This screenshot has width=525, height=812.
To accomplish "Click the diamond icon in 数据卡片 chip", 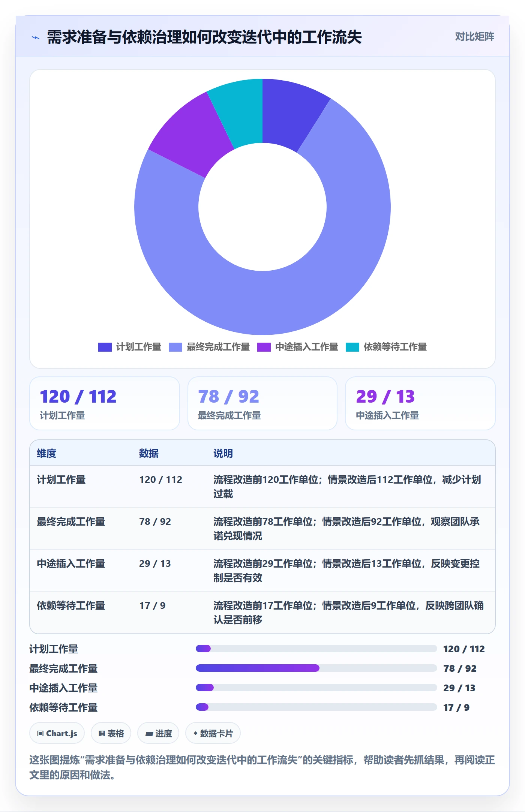I will pyautogui.click(x=195, y=733).
